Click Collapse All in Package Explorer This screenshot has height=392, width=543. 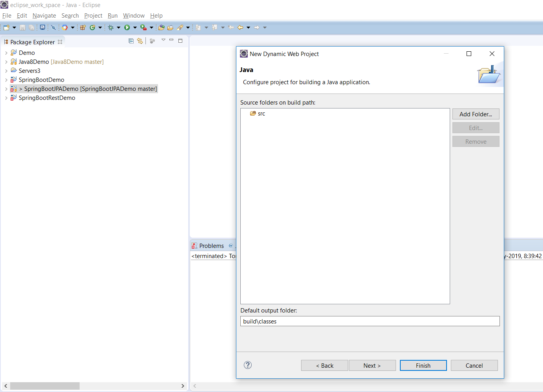pyautogui.click(x=131, y=41)
